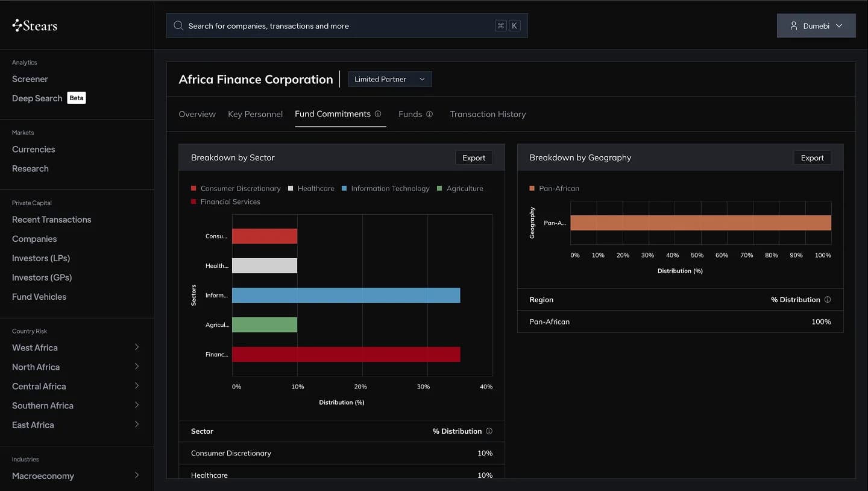Toggle Agriculture legend swatch

click(440, 188)
